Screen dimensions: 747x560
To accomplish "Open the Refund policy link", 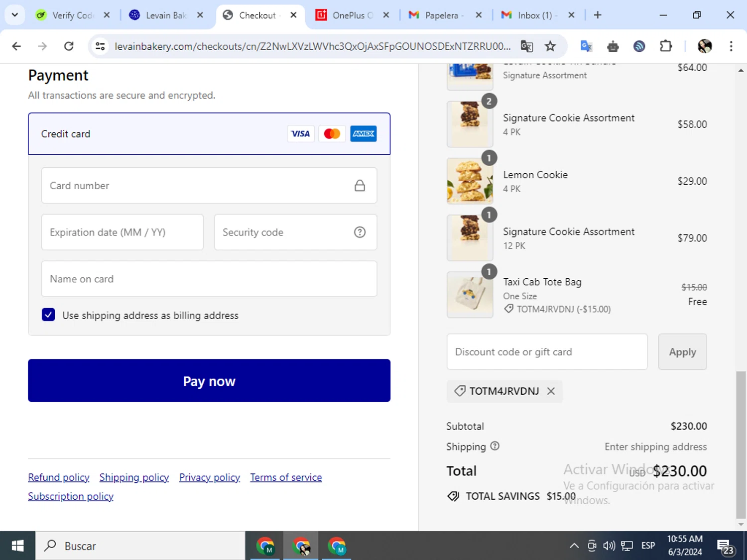I will click(59, 477).
